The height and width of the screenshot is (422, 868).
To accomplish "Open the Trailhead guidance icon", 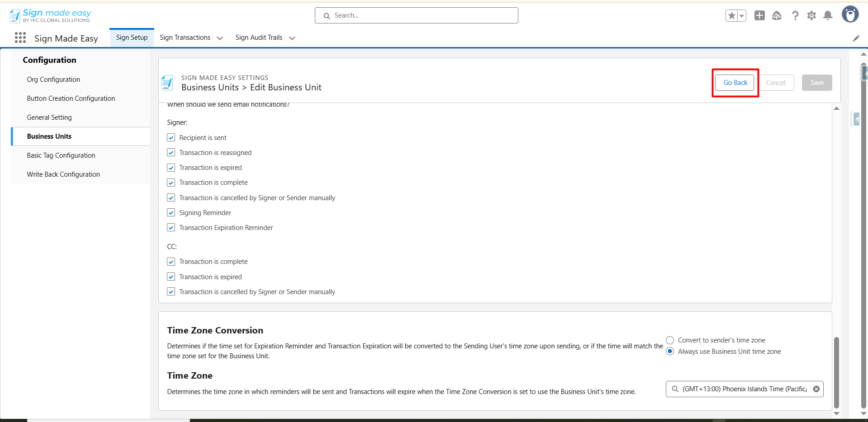I will click(777, 16).
